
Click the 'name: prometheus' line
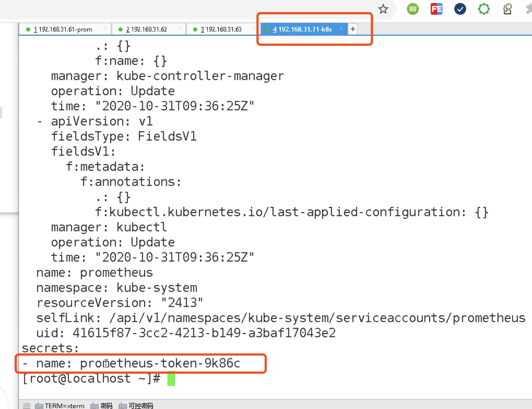[x=94, y=273]
